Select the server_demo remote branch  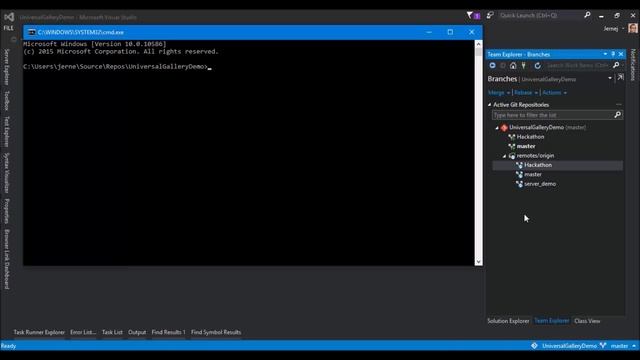pos(540,184)
